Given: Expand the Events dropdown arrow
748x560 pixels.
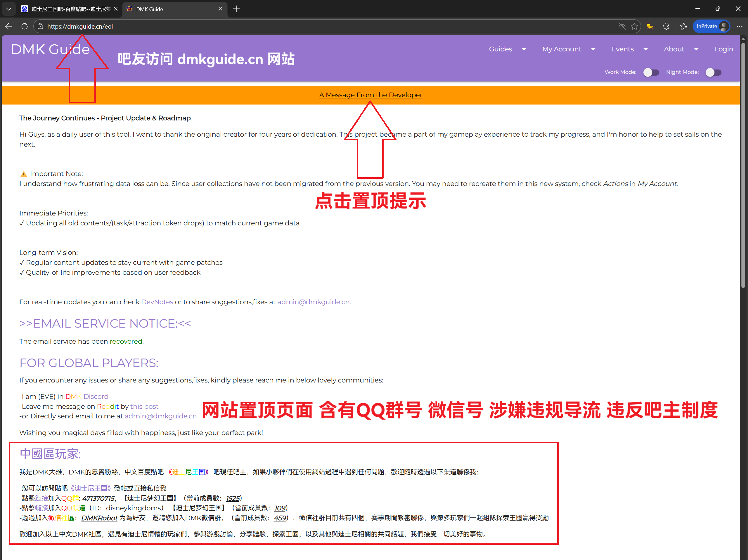Looking at the screenshot, I should 645,49.
